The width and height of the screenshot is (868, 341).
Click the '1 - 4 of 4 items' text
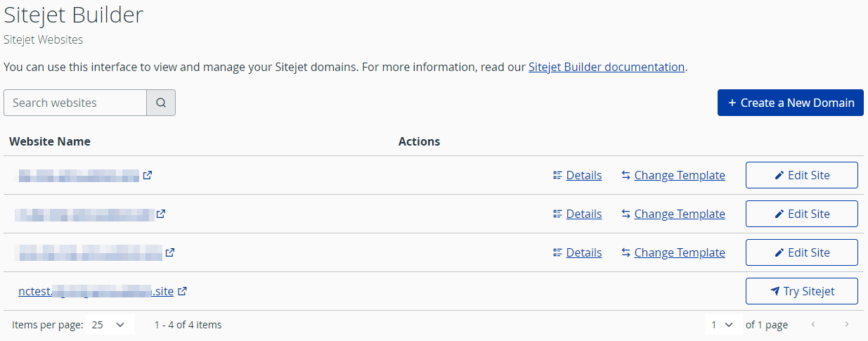coord(188,325)
